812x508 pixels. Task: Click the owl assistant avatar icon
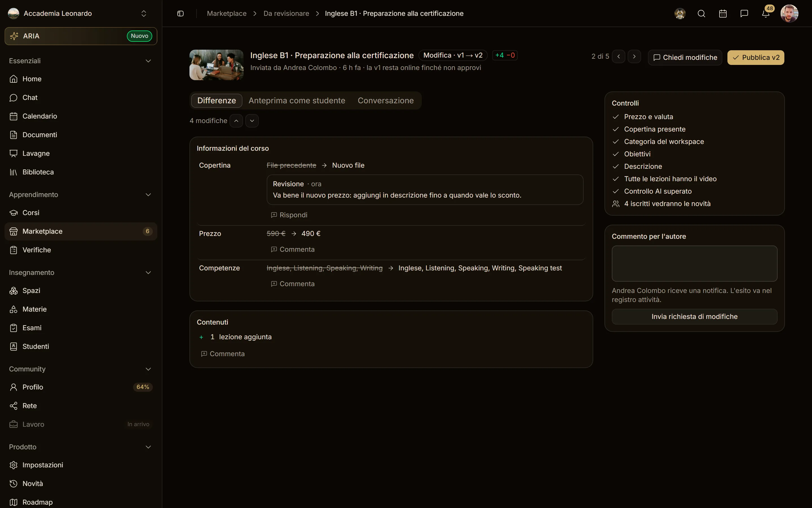pos(680,14)
